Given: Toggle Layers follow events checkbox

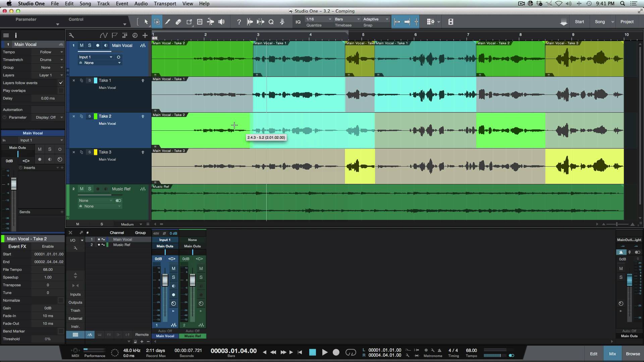Looking at the screenshot, I should 61,83.
